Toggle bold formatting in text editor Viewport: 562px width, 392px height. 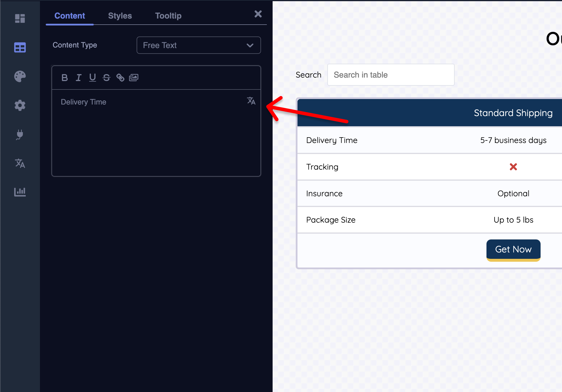(65, 78)
